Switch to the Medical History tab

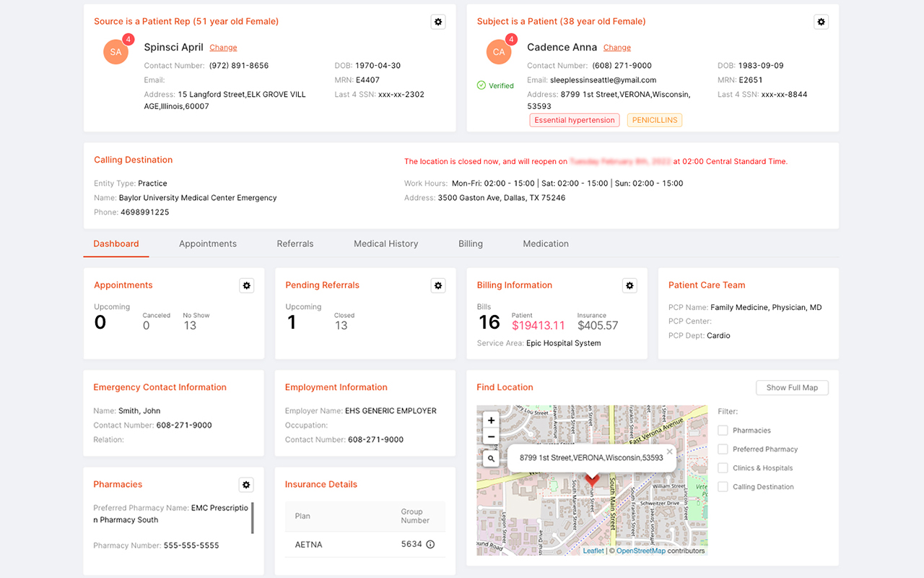[x=385, y=244]
